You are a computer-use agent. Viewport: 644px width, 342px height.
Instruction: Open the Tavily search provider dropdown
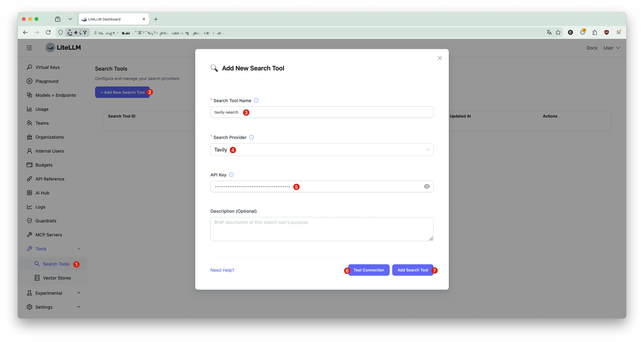click(322, 150)
